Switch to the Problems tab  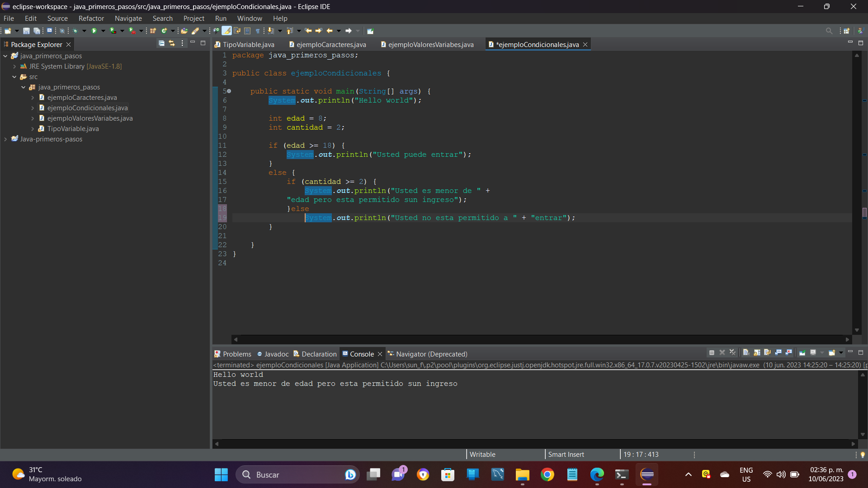pos(232,354)
